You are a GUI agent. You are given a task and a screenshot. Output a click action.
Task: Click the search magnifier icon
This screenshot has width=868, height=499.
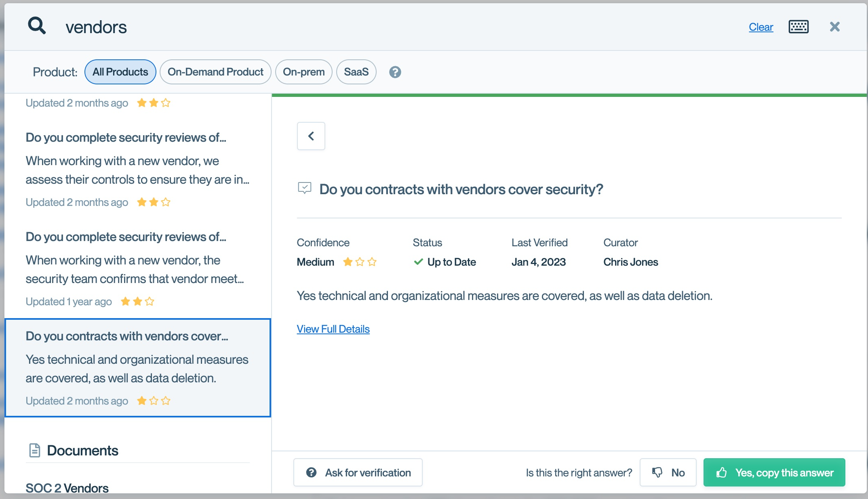[x=37, y=26]
